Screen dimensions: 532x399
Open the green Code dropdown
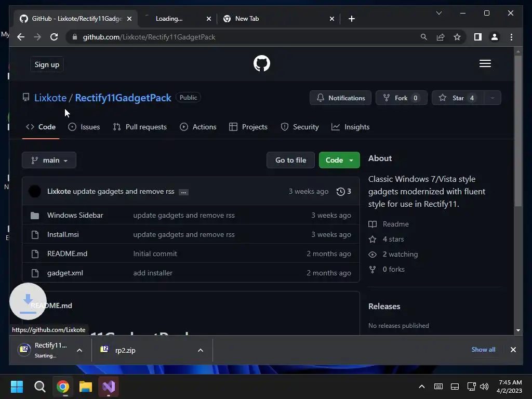pyautogui.click(x=339, y=160)
